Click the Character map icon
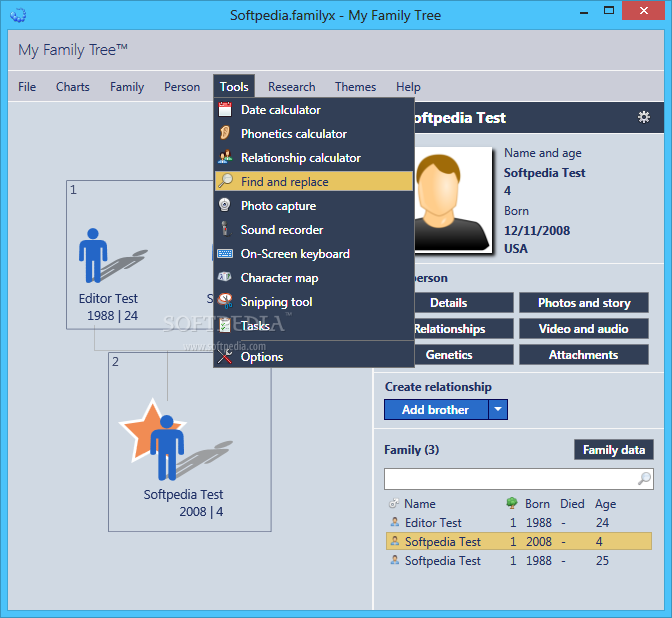Screen dimensions: 672x618 [225, 277]
